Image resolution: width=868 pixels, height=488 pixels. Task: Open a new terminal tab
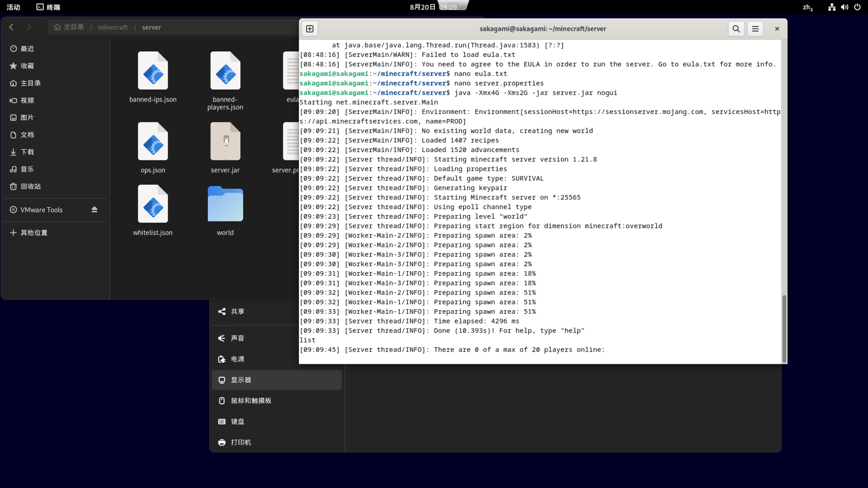coord(310,29)
